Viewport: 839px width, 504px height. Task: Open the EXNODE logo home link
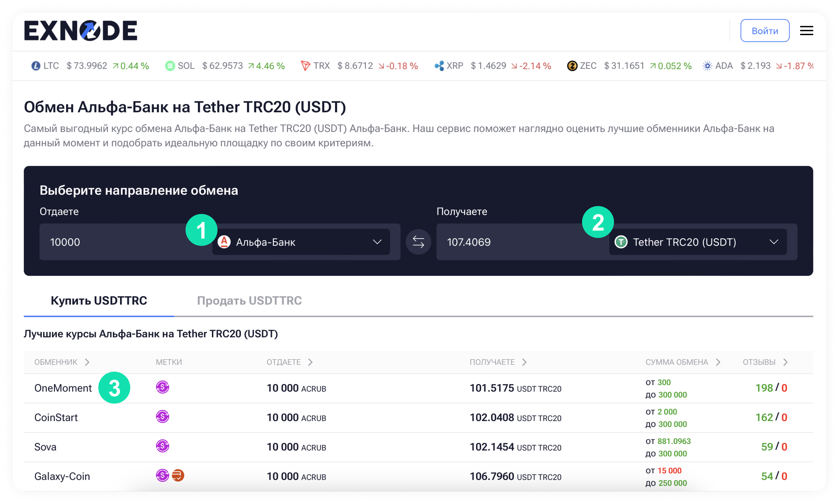tap(81, 31)
